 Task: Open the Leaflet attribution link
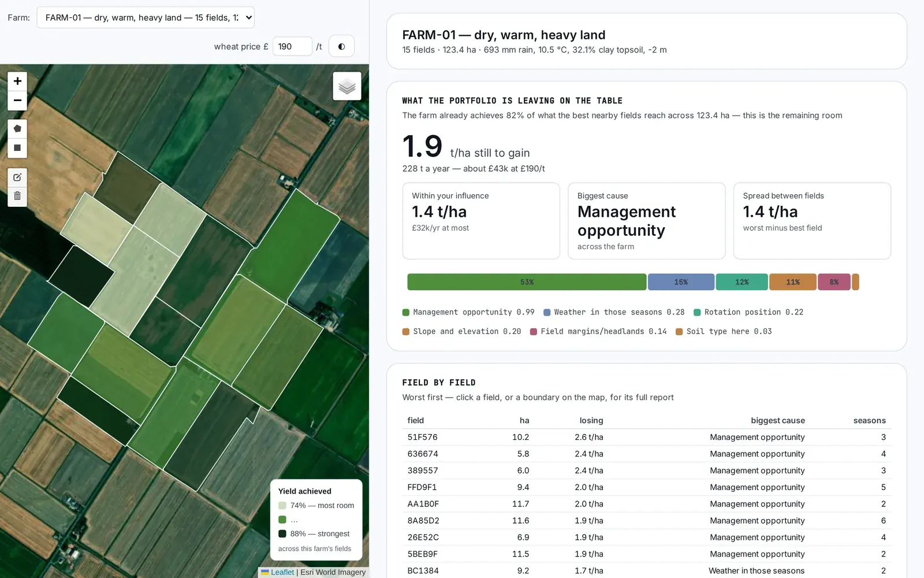tap(282, 572)
